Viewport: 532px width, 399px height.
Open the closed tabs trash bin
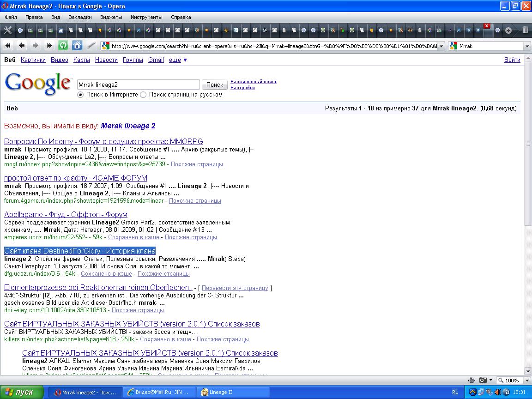(525, 30)
